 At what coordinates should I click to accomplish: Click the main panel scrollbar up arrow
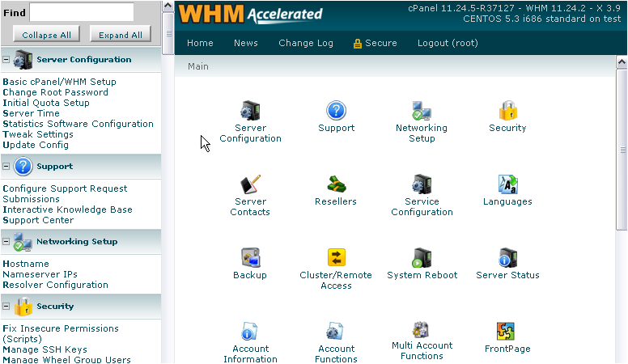pyautogui.click(x=622, y=62)
